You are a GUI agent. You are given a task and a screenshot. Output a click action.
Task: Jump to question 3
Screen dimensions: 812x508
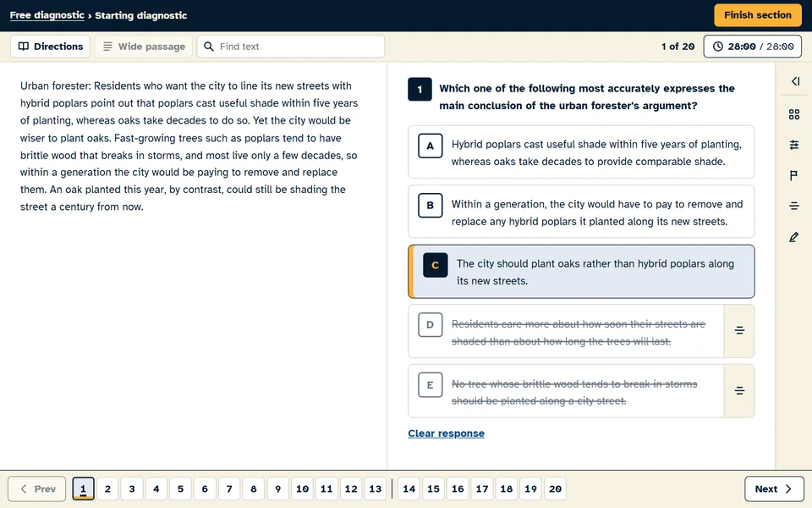pos(132,489)
